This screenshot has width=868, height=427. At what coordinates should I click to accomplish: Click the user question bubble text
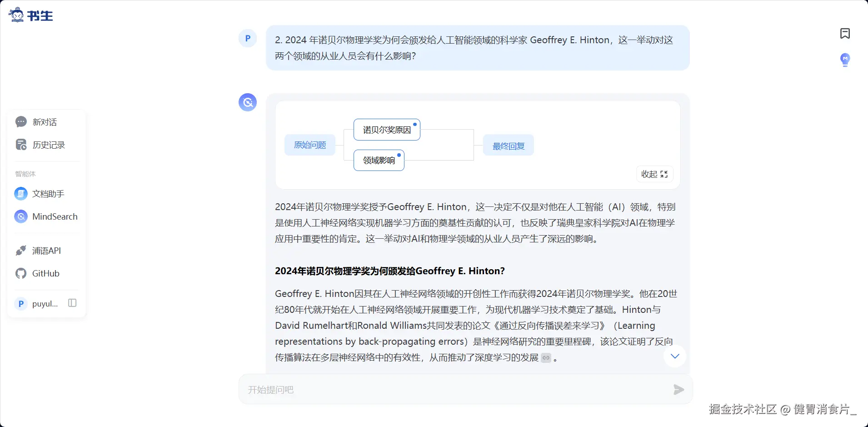(x=474, y=48)
